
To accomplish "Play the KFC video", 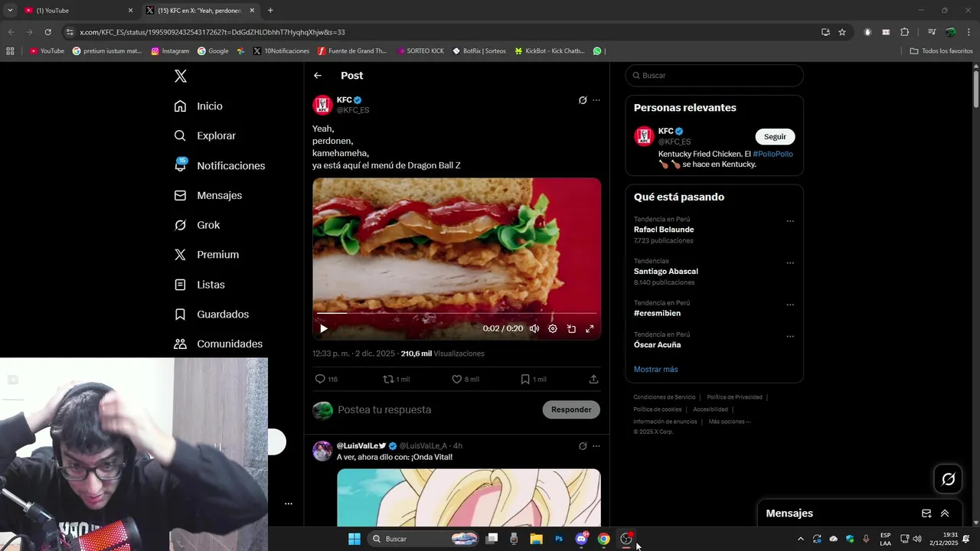I will pos(324,329).
